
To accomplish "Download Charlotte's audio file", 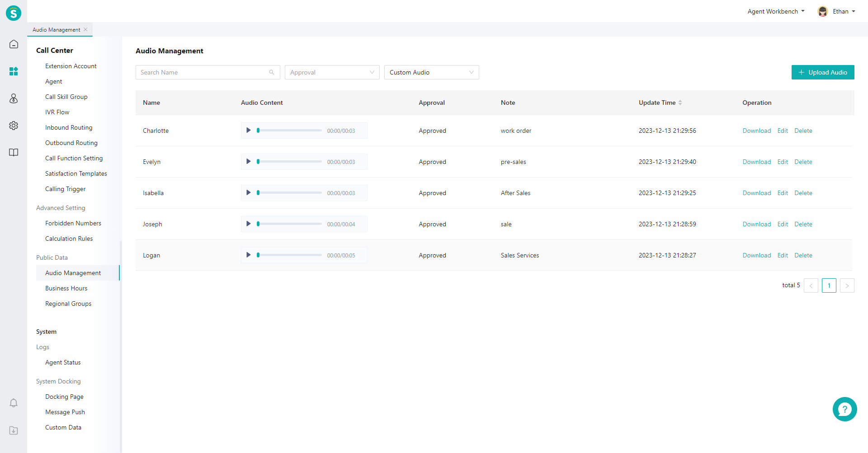I will pyautogui.click(x=757, y=131).
